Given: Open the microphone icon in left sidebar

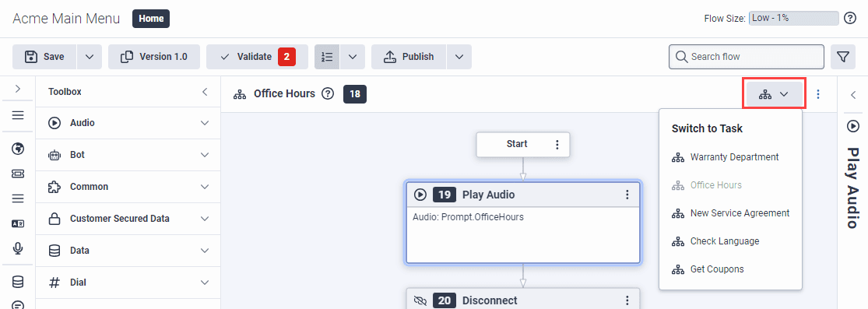Looking at the screenshot, I should pos(18,248).
